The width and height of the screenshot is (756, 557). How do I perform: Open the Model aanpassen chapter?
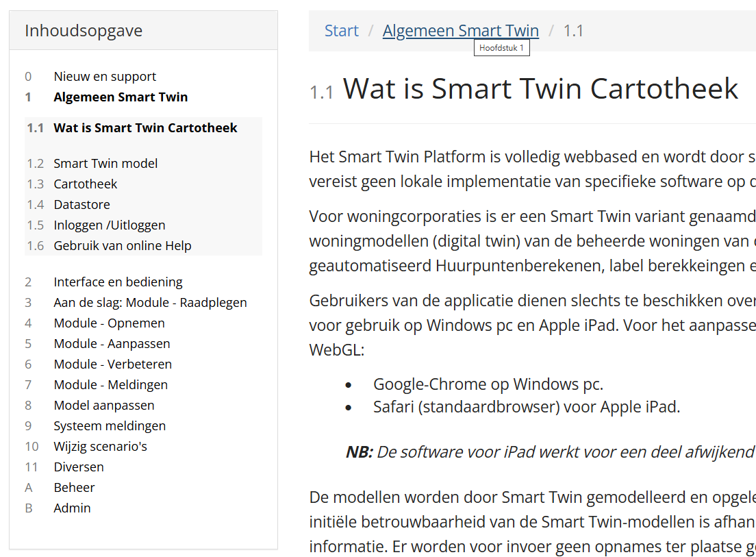tap(104, 406)
